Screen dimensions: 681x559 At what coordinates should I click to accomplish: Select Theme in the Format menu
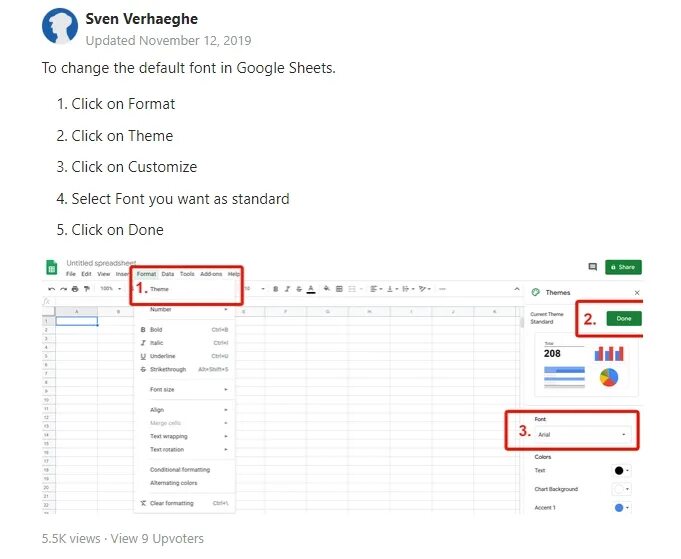click(159, 289)
